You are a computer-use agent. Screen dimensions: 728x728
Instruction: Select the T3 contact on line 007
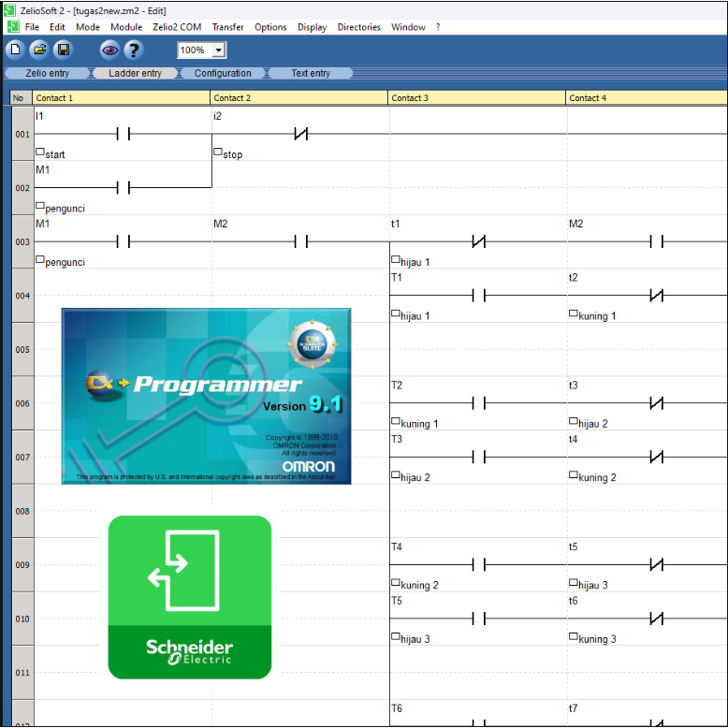tap(479, 457)
